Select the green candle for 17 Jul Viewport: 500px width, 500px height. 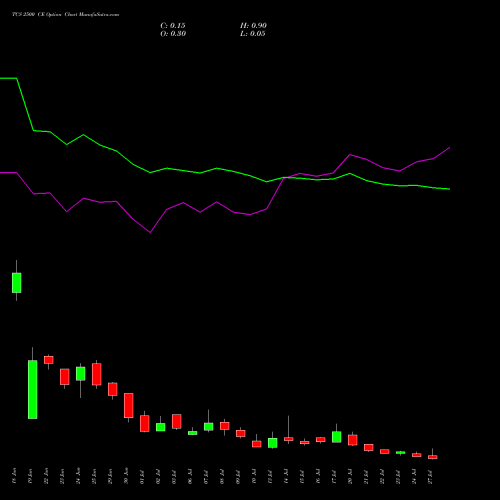337,437
